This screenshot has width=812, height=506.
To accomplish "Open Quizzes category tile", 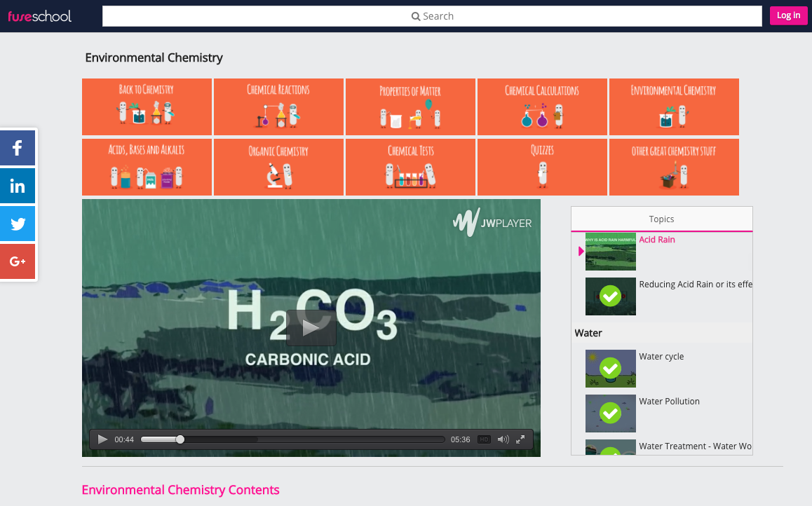I will 542,167.
